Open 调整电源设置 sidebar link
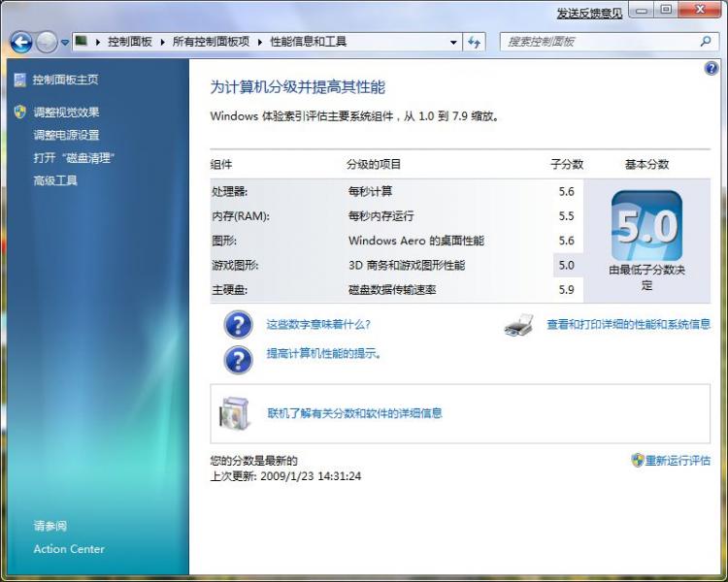This screenshot has width=728, height=582. [x=66, y=135]
